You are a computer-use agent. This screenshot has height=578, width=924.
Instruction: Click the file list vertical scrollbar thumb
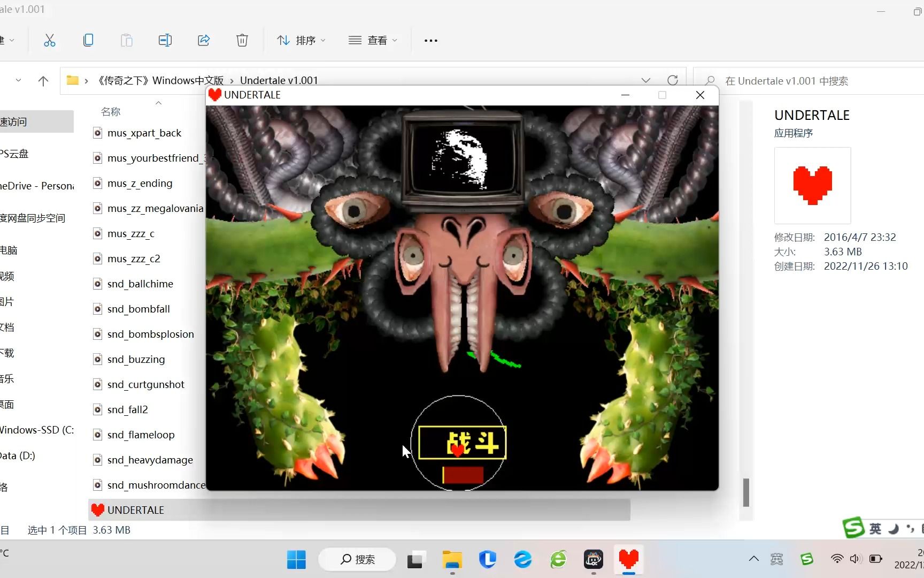(746, 492)
